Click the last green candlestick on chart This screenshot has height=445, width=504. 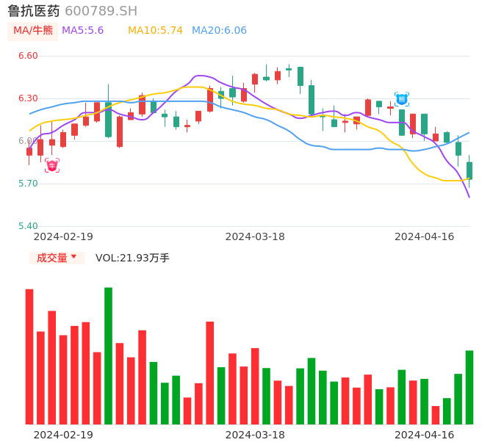469,170
